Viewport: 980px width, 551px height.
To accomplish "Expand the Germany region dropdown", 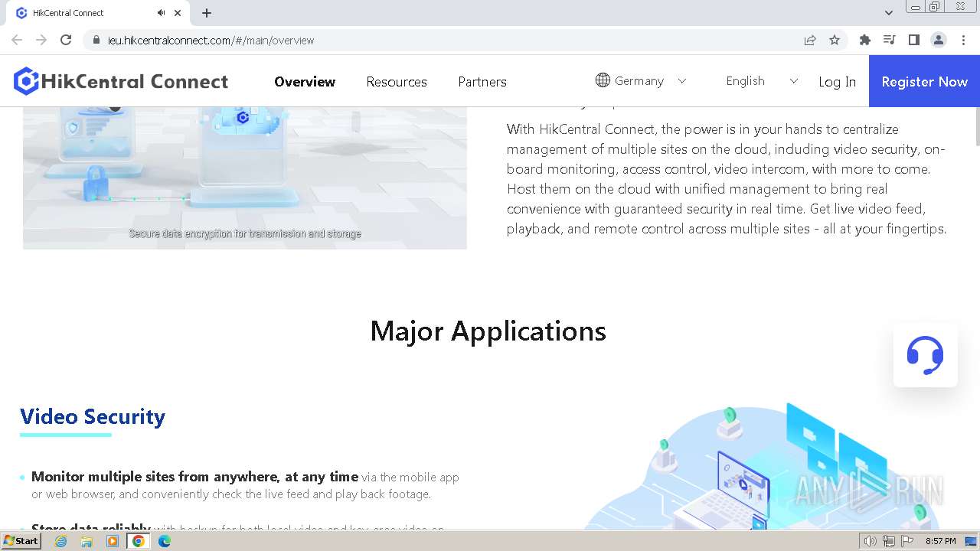I will click(641, 80).
